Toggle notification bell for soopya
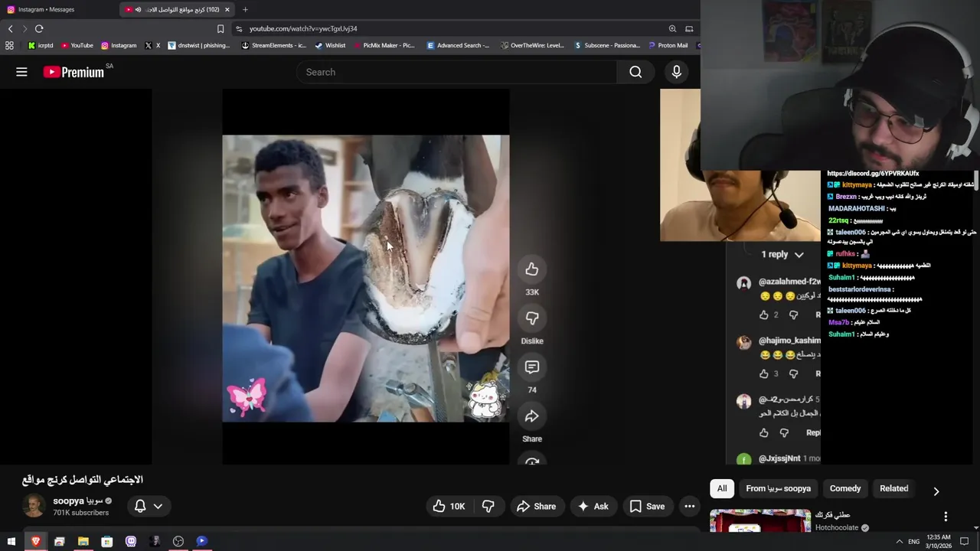The image size is (980, 551). (x=140, y=506)
